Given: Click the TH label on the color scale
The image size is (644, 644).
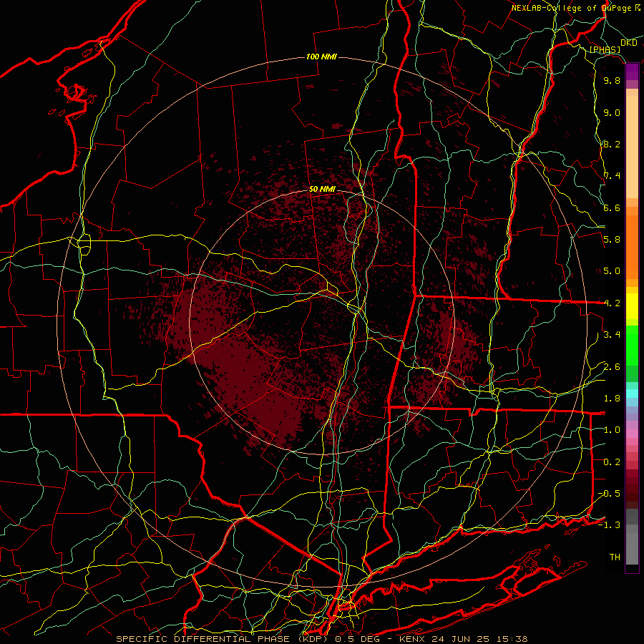Looking at the screenshot, I should (615, 557).
